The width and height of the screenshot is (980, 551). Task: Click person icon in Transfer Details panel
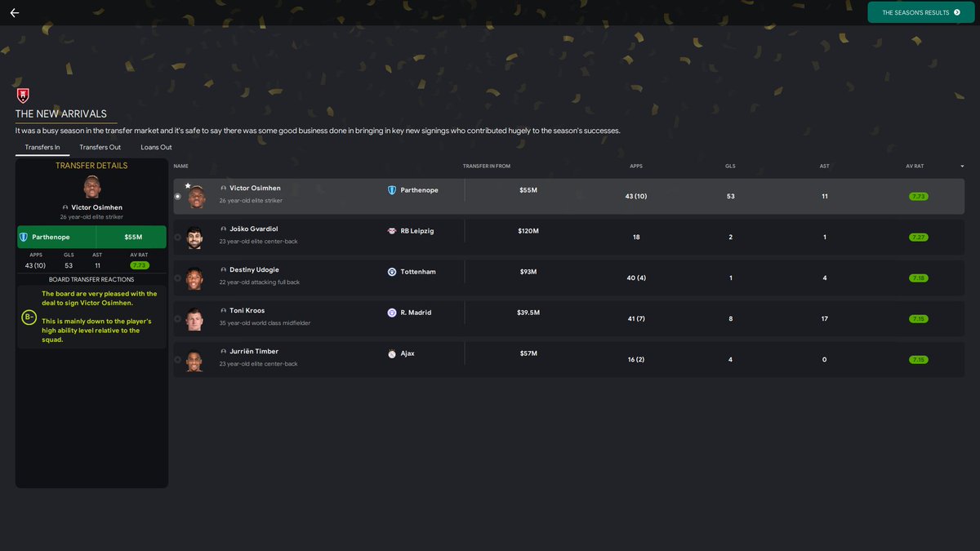(65, 208)
